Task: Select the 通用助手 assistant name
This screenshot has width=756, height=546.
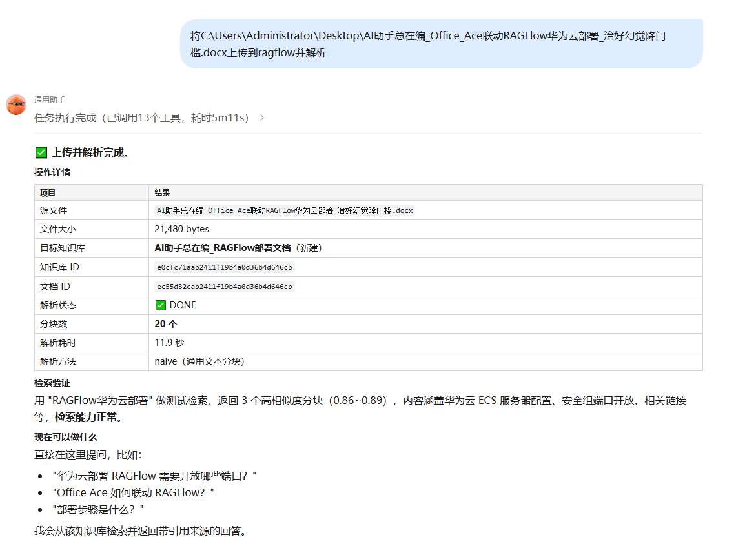Action: 50,100
